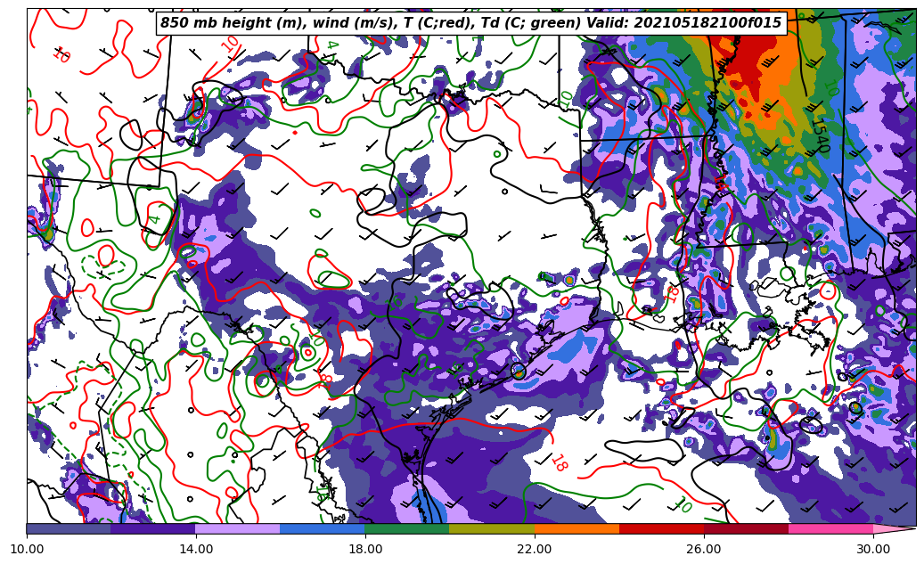Select the orange 22–24 colorbar segment

coord(576,528)
